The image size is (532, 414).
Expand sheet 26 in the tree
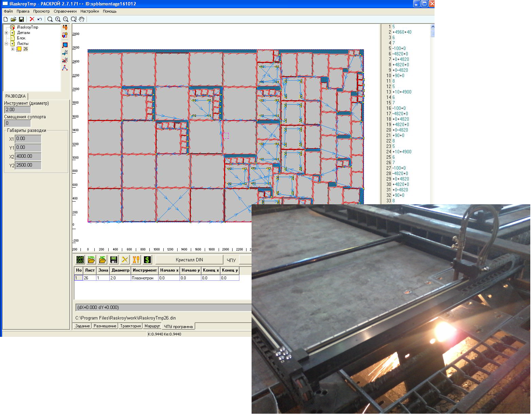[x=13, y=49]
